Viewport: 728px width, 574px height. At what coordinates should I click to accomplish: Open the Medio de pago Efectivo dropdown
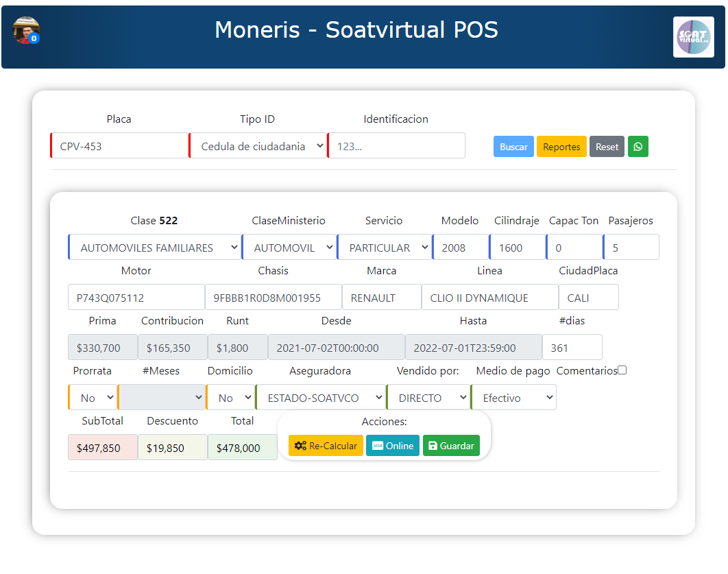[513, 398]
